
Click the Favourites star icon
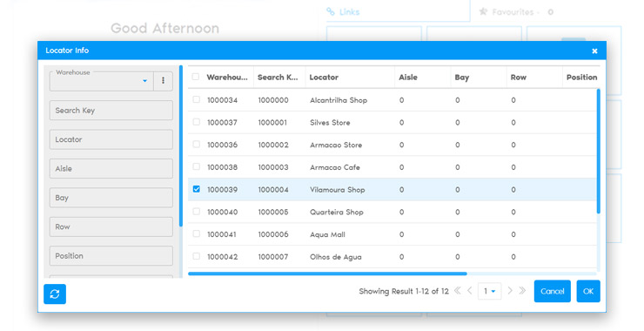[x=483, y=11]
